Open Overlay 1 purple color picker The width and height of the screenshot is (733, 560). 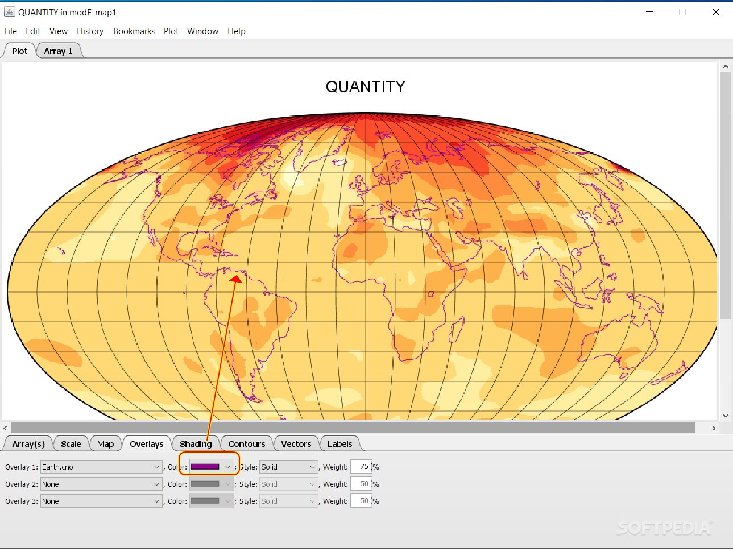[211, 467]
